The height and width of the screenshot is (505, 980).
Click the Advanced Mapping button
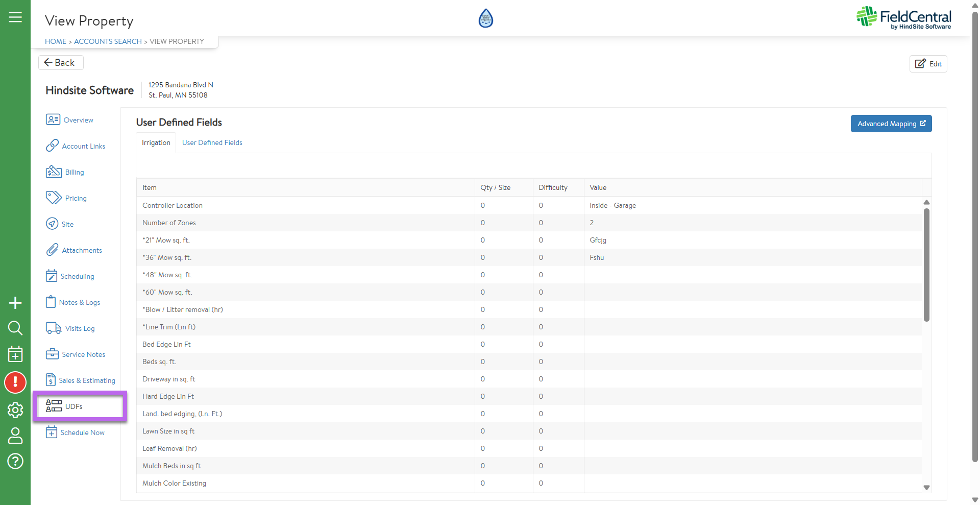(x=891, y=124)
